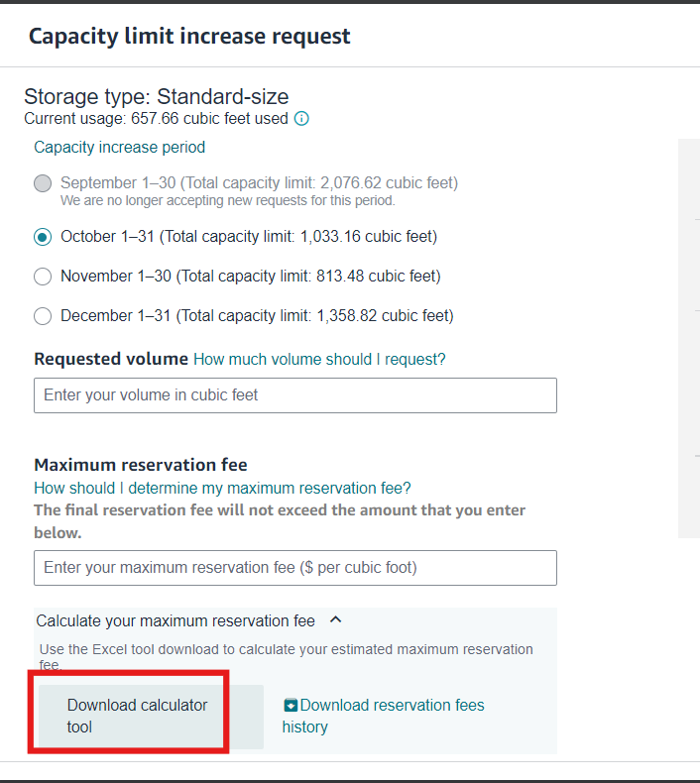700x783 pixels.
Task: Click the bold 'Requested volume' label
Action: pyautogui.click(x=110, y=359)
